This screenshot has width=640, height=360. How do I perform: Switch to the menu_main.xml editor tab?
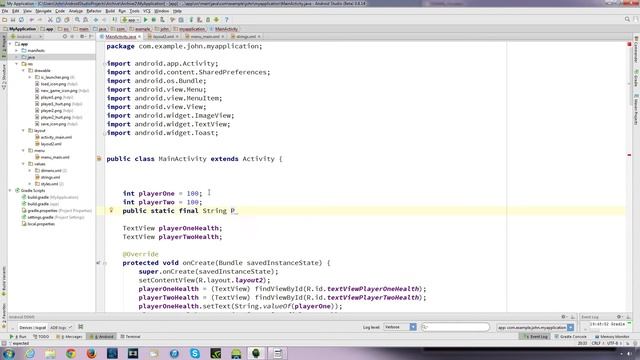coord(205,36)
